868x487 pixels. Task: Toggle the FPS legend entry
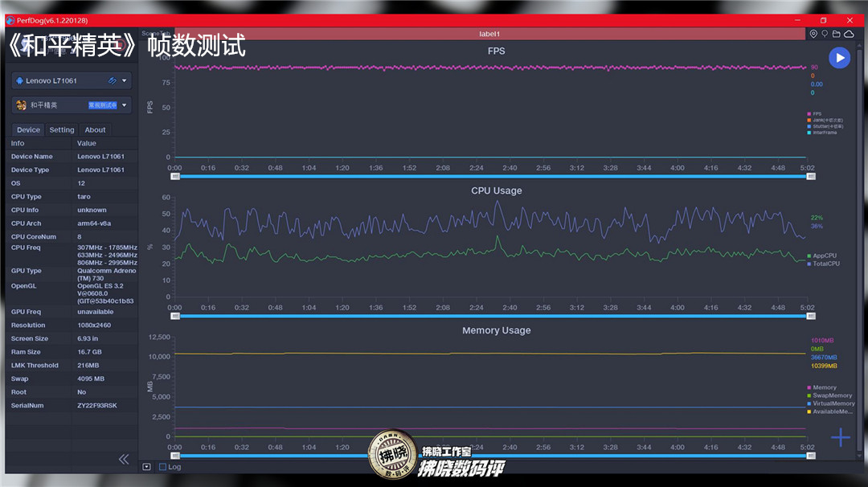coord(814,113)
